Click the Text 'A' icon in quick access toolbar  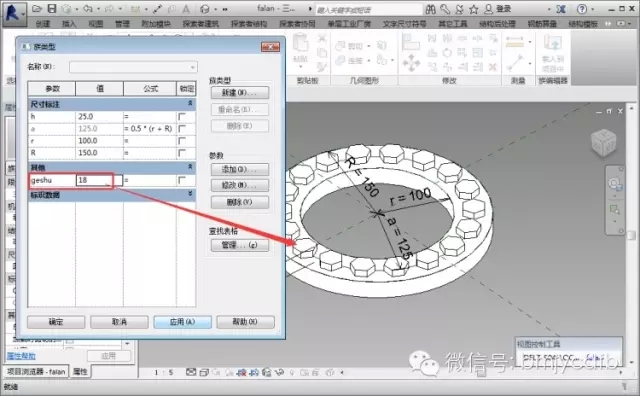186,9
